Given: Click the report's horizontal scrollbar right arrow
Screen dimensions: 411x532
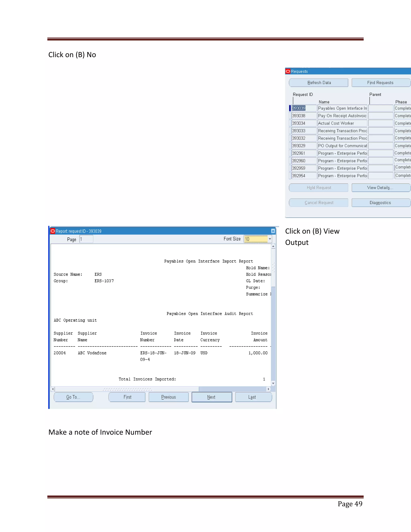Looking at the screenshot, I should pyautogui.click(x=269, y=389).
